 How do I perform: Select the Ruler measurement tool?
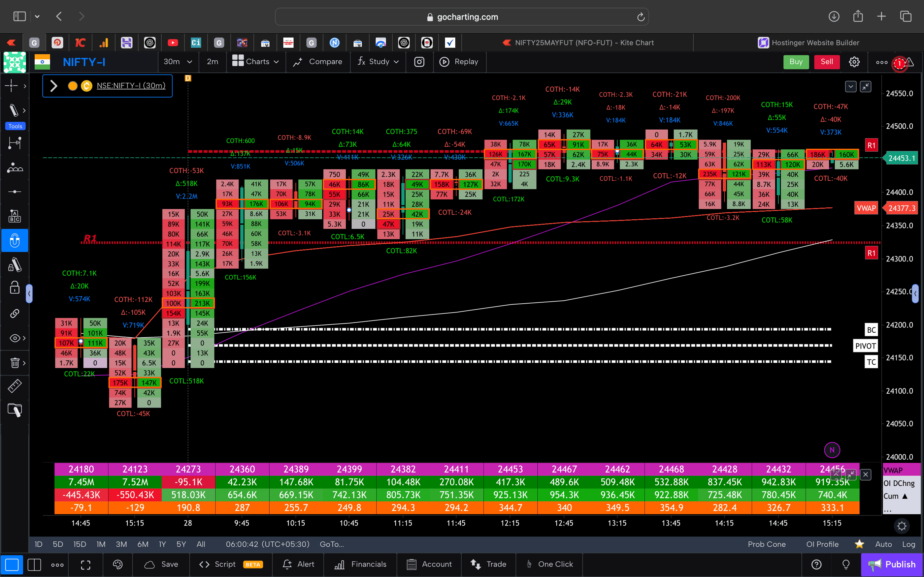coord(15,386)
